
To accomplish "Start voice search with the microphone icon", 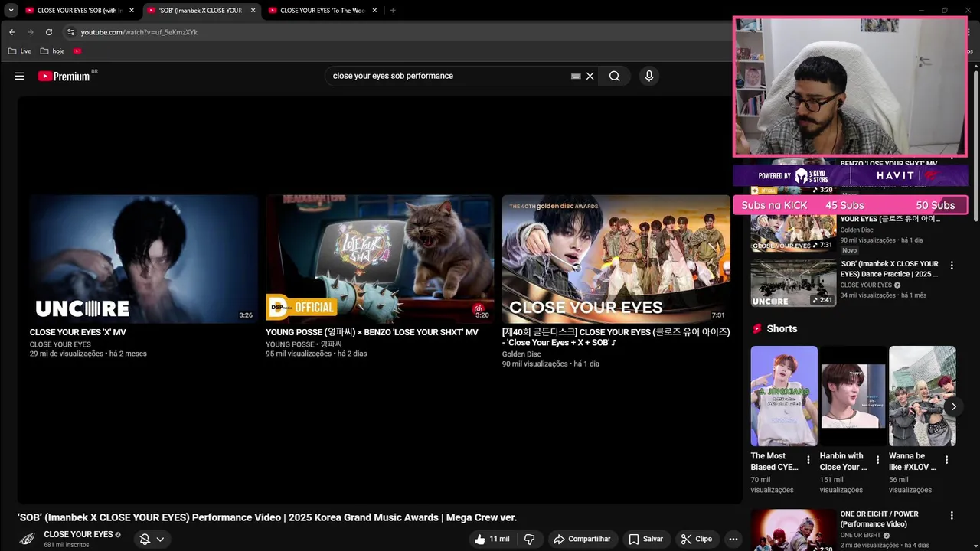I will [648, 76].
